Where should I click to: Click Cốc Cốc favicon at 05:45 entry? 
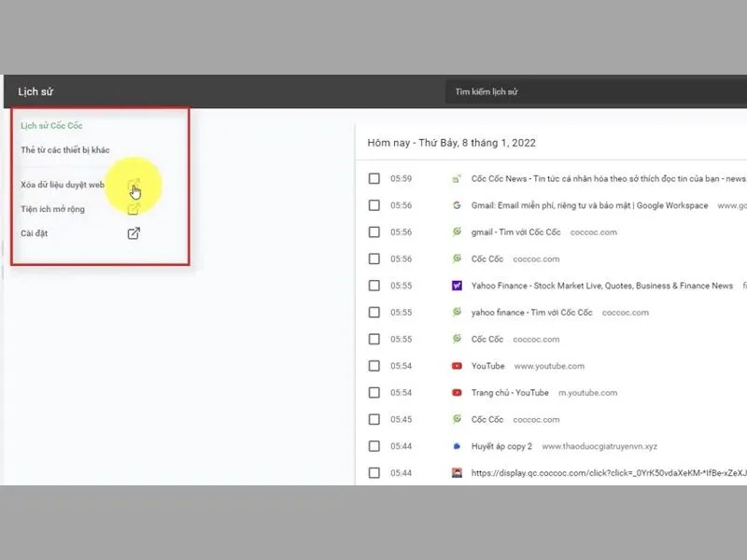[457, 419]
